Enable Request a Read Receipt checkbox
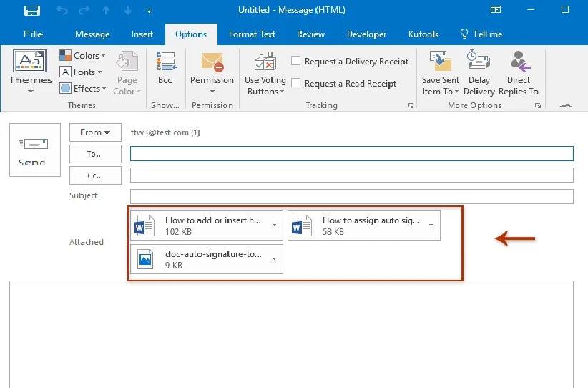The image size is (588, 388). click(296, 84)
